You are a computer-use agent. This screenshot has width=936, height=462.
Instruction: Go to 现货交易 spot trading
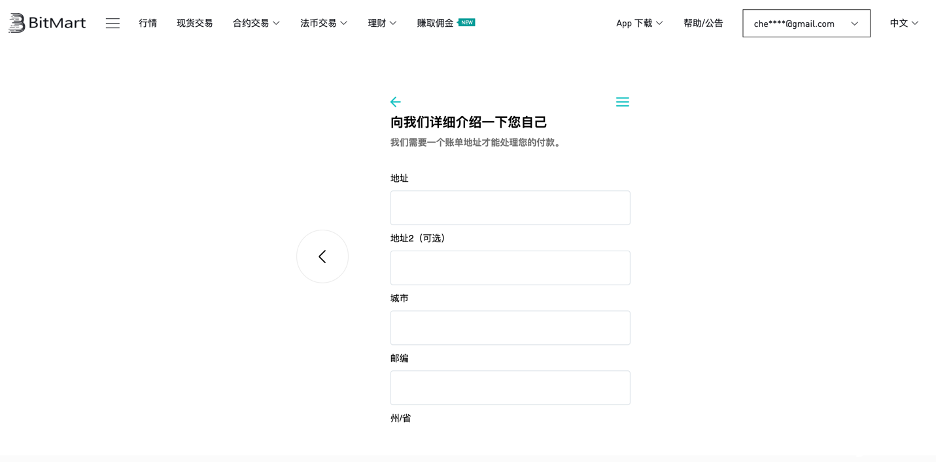tap(194, 23)
